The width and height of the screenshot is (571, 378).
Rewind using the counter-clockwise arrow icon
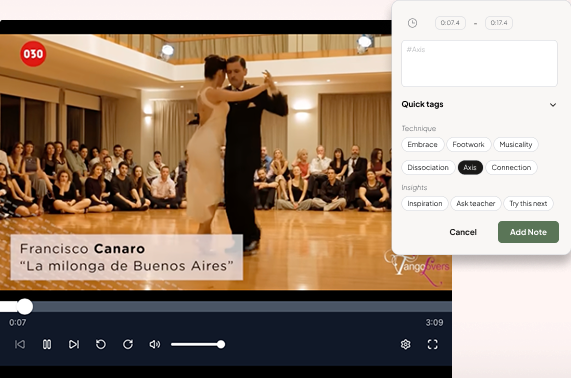coord(101,344)
